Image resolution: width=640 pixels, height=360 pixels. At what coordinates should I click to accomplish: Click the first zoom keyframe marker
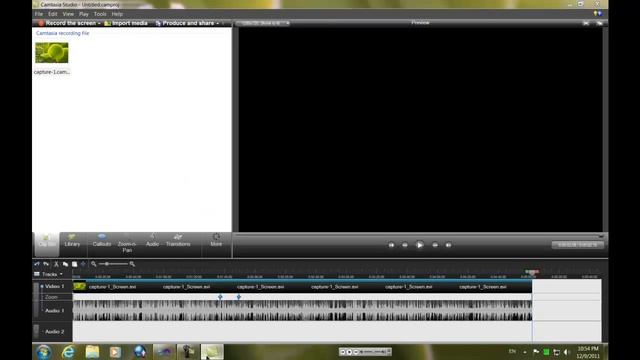pyautogui.click(x=220, y=297)
